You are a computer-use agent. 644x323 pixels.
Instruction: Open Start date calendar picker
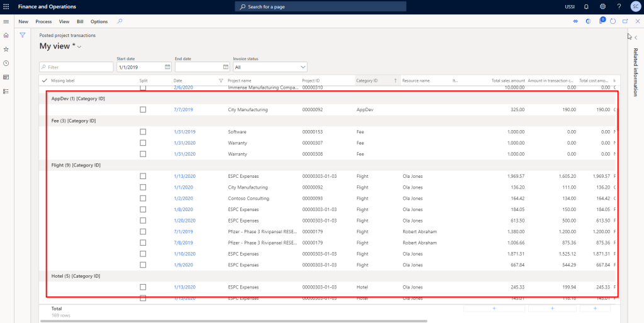pos(167,67)
